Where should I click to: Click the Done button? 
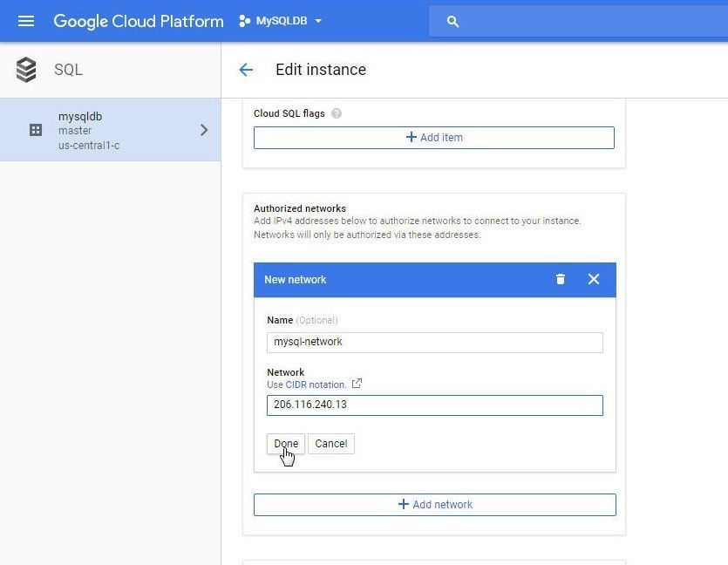[286, 443]
